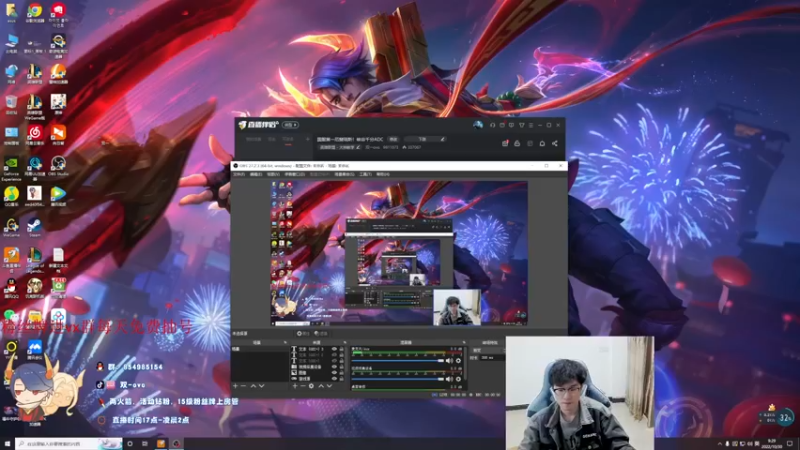Open the OBS 场景集合(S) menu

[344, 174]
